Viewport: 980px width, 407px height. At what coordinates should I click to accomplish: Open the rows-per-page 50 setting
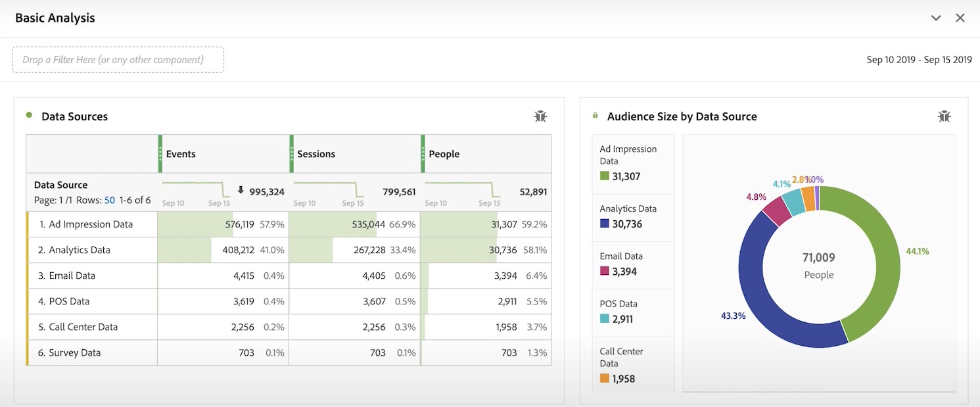click(110, 200)
